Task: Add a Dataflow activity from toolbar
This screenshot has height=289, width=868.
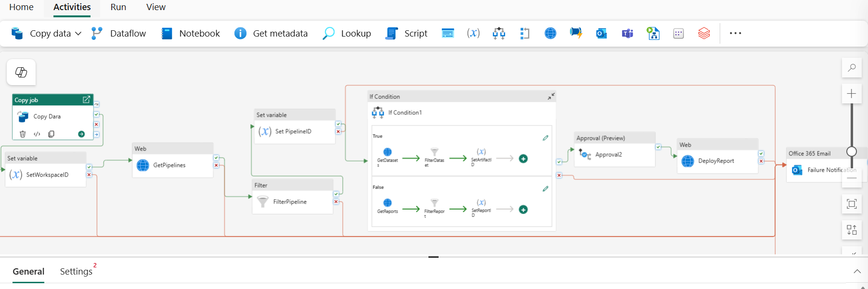Action: click(118, 33)
